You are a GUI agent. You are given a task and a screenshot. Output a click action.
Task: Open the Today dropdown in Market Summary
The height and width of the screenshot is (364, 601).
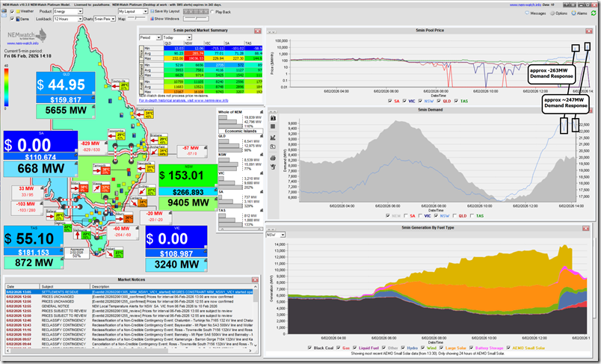coord(176,37)
